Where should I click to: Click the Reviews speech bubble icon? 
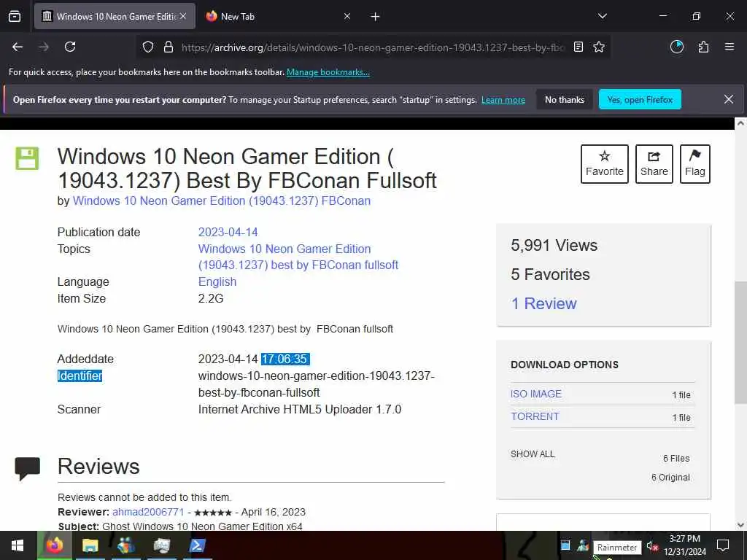click(x=27, y=469)
